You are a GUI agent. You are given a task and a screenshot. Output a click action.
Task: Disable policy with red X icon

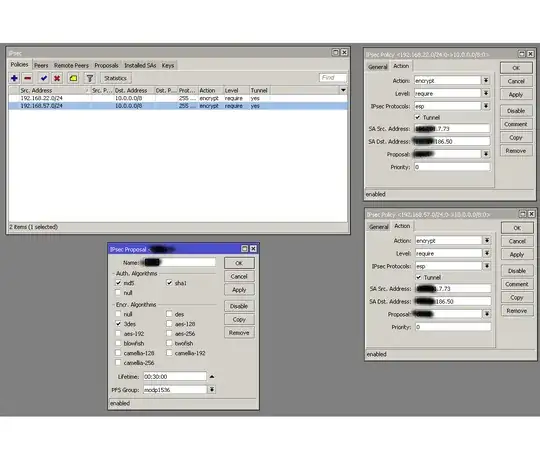click(x=57, y=78)
